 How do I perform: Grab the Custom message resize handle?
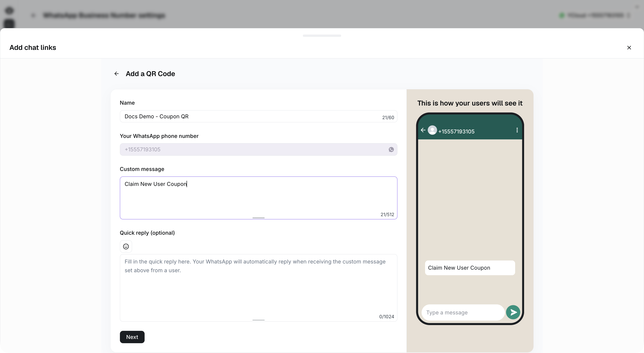point(258,218)
